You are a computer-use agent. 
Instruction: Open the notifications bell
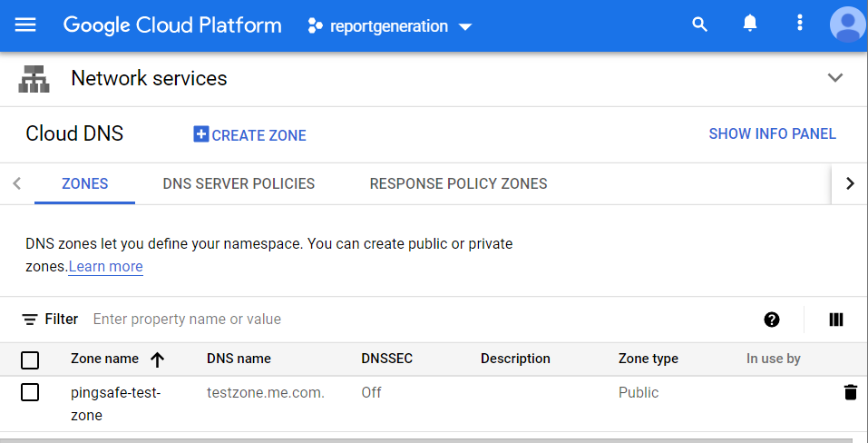[x=750, y=25]
